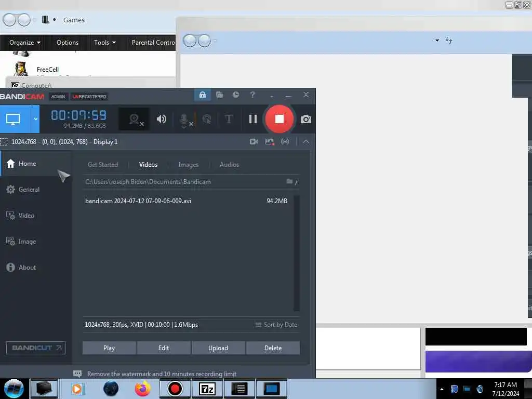Open scheduled recording clock icon
This screenshot has height=399, width=532.
[236, 95]
